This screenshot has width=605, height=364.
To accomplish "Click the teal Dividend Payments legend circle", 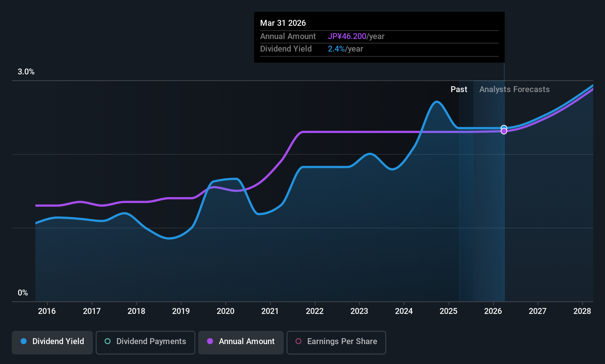I will coord(108,341).
